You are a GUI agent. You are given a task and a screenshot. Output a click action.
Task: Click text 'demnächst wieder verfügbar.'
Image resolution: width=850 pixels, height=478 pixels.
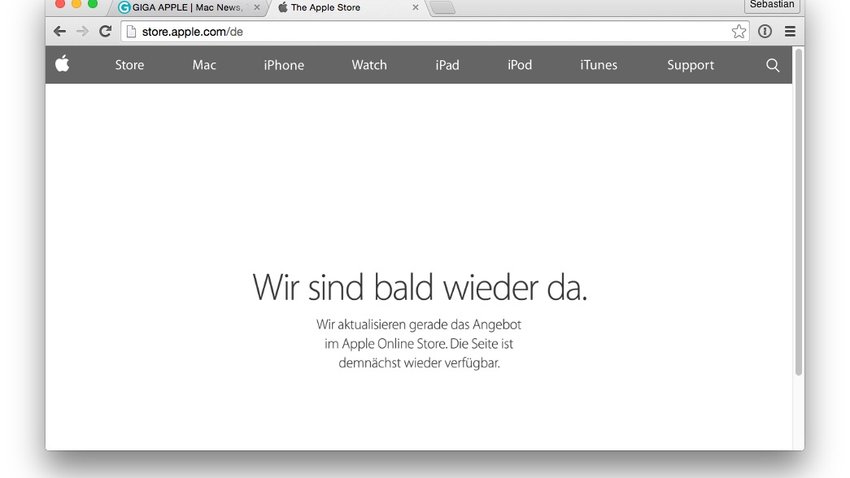[419, 363]
